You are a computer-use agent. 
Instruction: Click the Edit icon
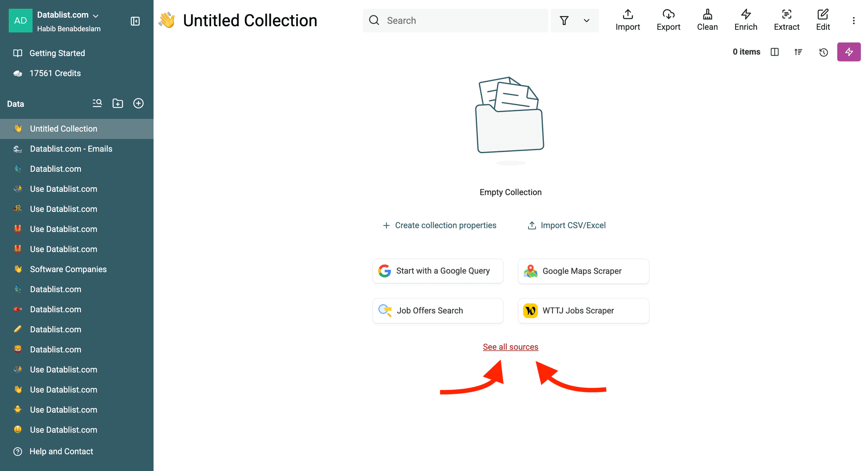click(823, 20)
